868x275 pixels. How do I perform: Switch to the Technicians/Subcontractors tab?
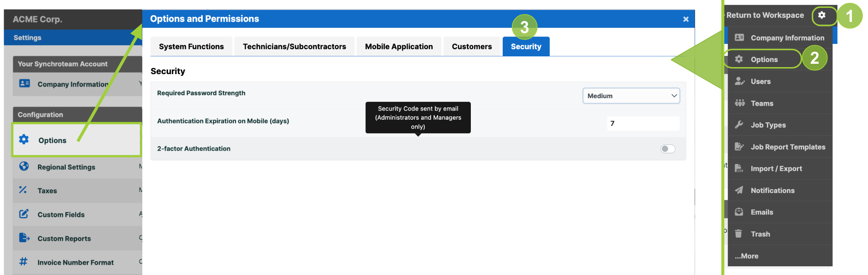tap(295, 46)
